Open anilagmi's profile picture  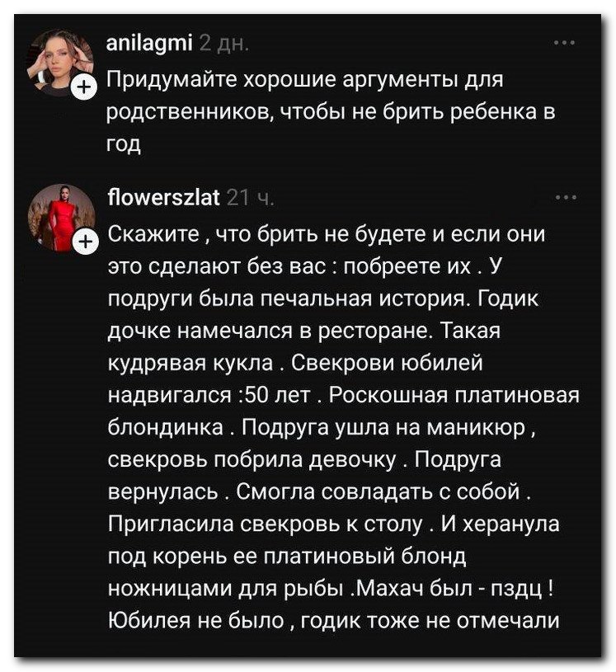pyautogui.click(x=55, y=59)
